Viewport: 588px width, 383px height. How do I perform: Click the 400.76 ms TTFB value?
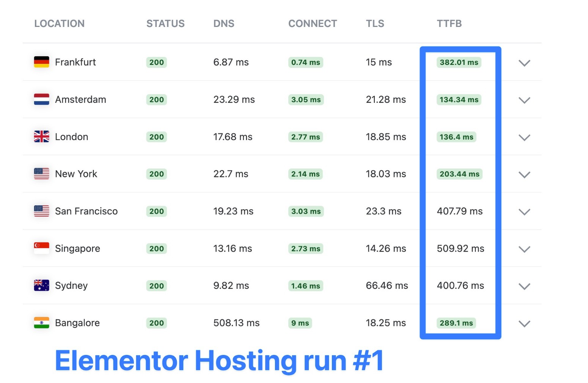(461, 285)
